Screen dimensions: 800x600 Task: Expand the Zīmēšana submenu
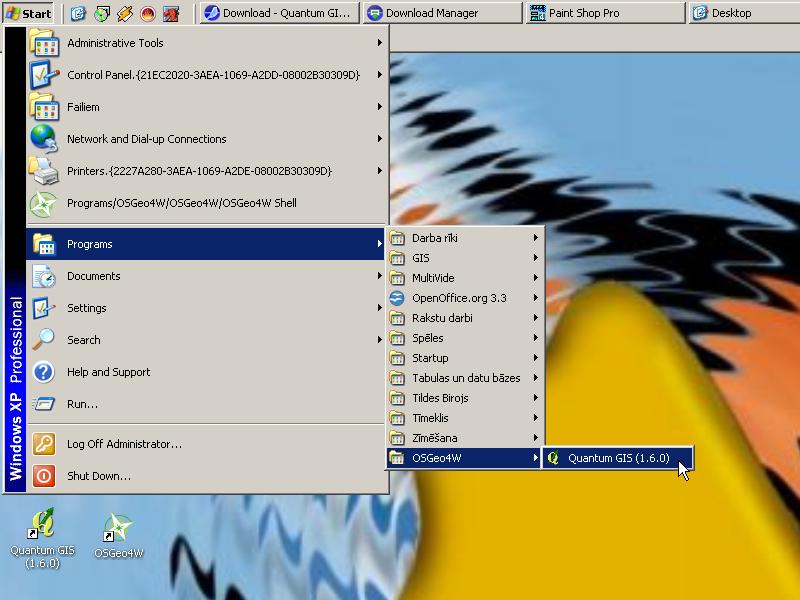[463, 438]
